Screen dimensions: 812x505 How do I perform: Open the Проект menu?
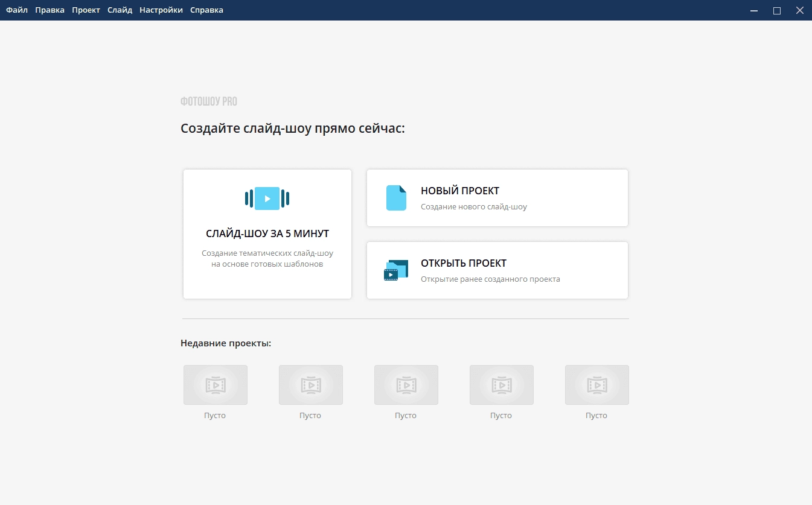point(86,10)
